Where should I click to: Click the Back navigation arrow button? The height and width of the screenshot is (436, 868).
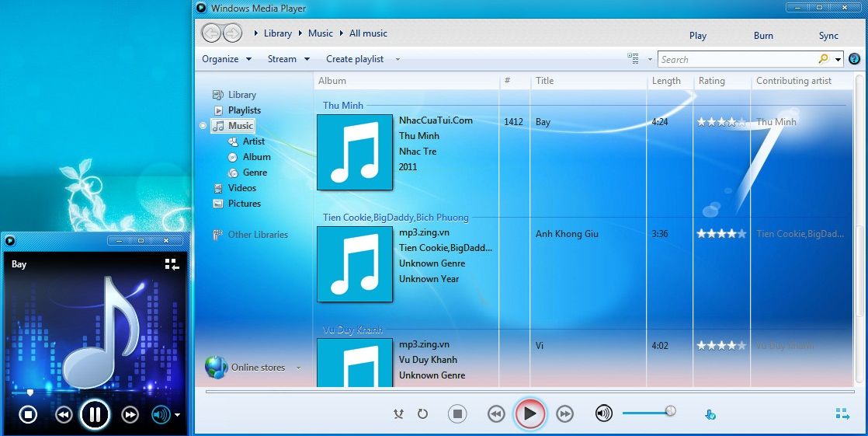[x=211, y=33]
